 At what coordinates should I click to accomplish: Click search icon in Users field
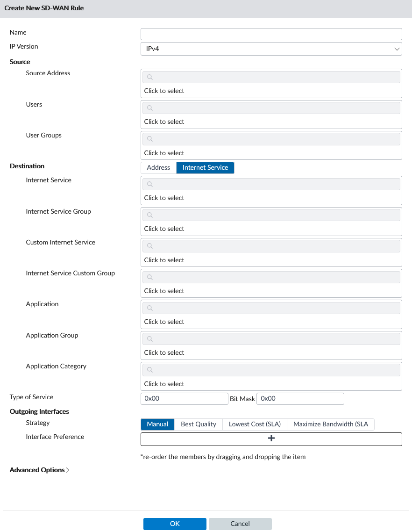click(x=149, y=108)
